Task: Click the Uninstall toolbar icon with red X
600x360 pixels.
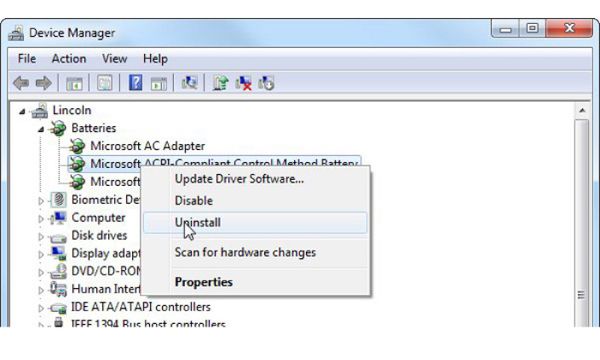Action: click(244, 83)
